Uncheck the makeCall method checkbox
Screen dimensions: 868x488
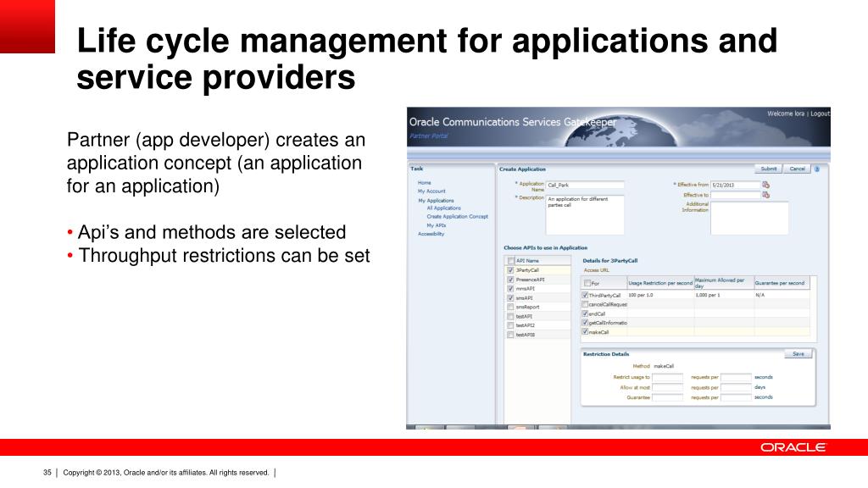[x=585, y=331]
